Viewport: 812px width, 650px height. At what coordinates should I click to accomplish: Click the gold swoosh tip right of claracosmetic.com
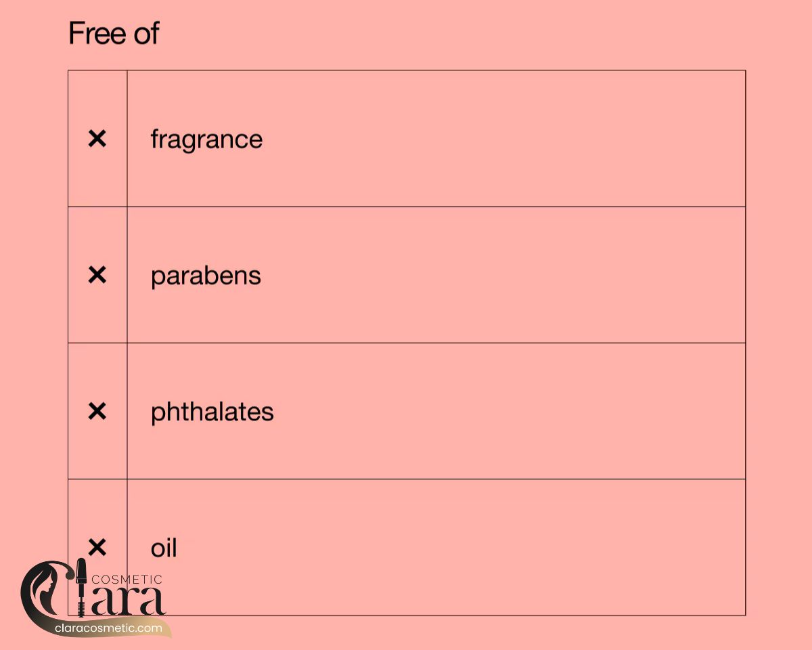168,632
